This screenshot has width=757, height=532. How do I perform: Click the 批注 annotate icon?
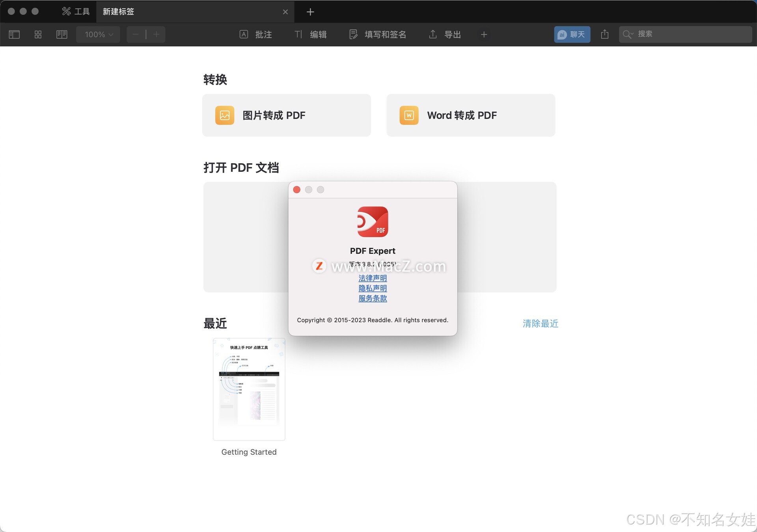tap(244, 35)
